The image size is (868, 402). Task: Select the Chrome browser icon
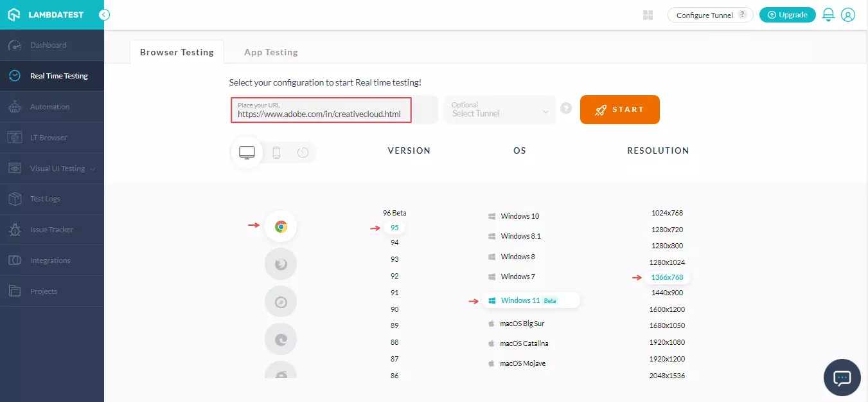(281, 226)
